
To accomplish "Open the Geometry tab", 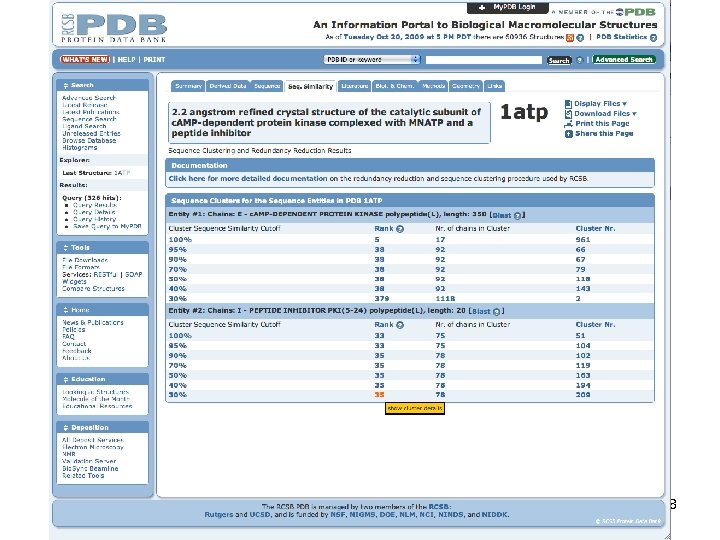I will coord(466,86).
